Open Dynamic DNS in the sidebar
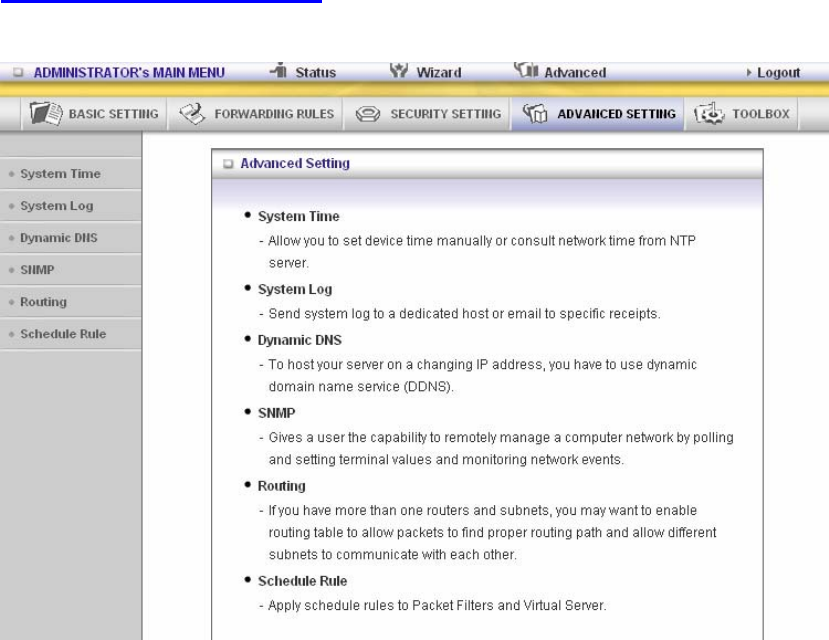Image resolution: width=829 pixels, height=640 pixels. coord(71,238)
